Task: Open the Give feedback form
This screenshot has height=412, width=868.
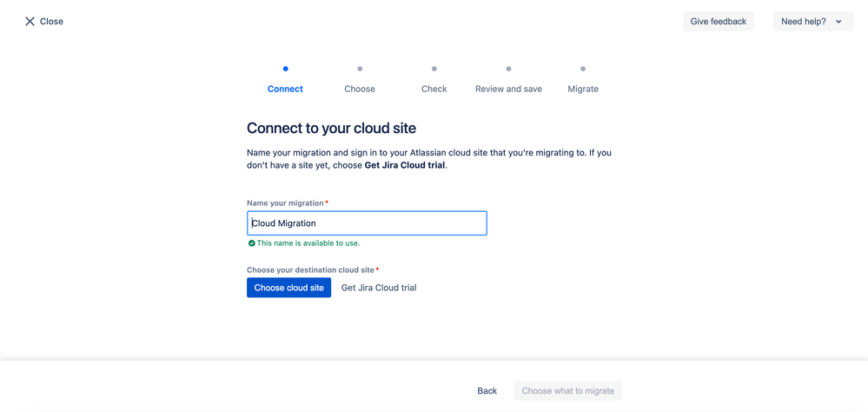Action: tap(718, 21)
